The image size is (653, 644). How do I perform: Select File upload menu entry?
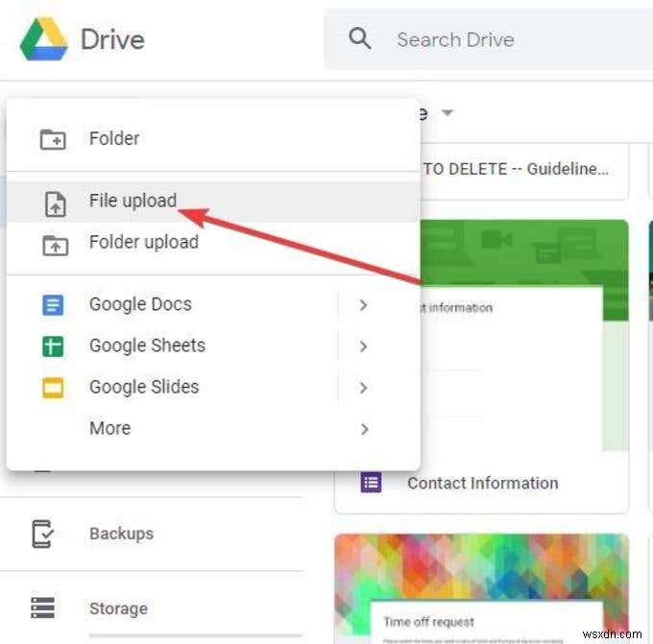tap(213, 201)
